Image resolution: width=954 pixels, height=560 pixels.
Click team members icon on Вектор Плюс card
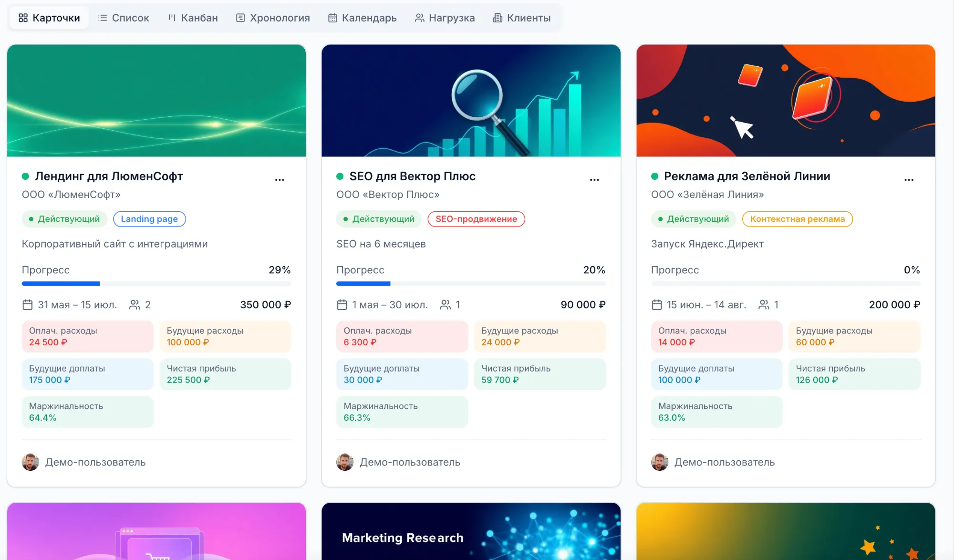click(446, 305)
